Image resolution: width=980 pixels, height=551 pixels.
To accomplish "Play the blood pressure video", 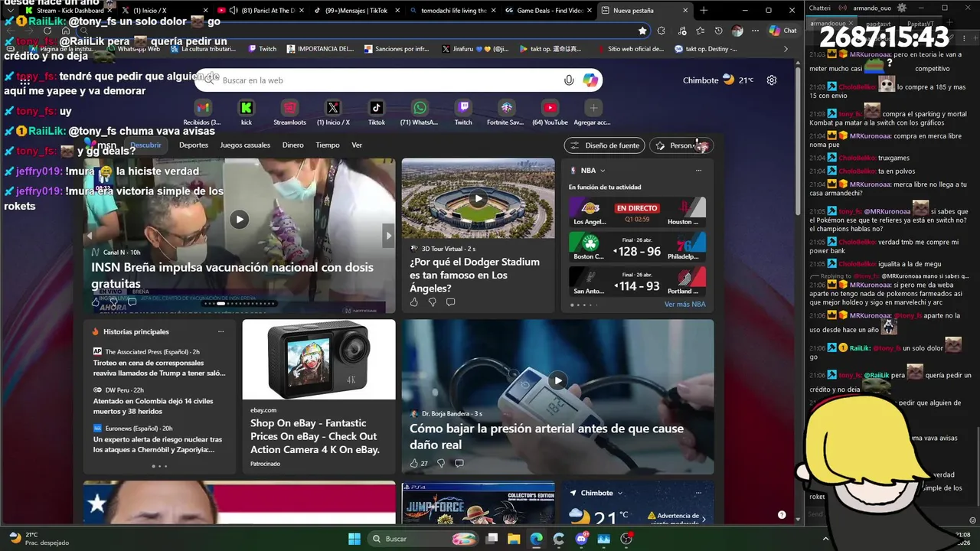I will pyautogui.click(x=558, y=380).
